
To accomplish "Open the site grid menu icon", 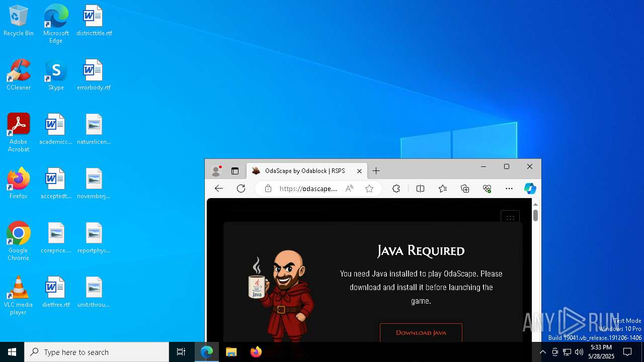I will (x=510, y=218).
